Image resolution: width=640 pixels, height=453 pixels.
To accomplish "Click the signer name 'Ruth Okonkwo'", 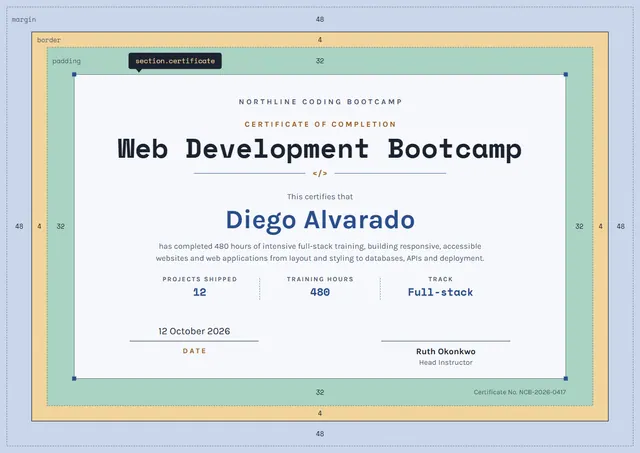I will tap(446, 351).
